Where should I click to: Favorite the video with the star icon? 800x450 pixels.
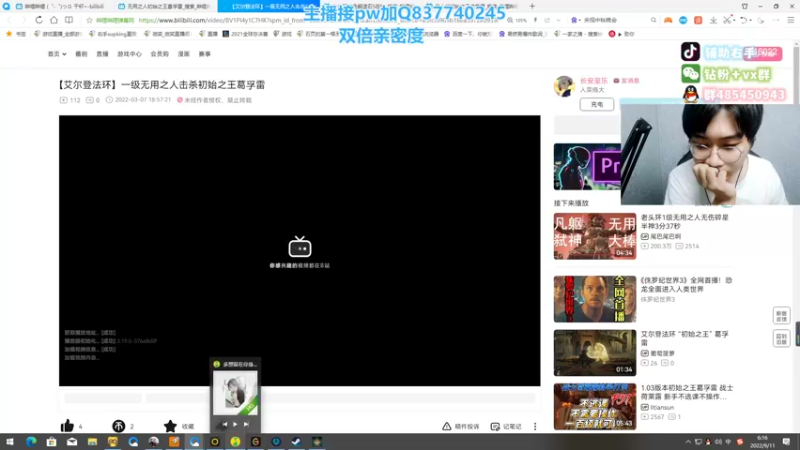(x=170, y=426)
